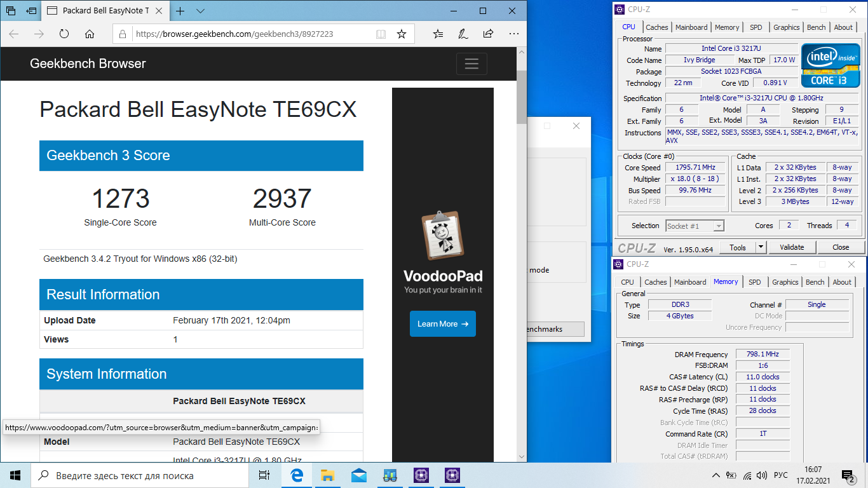
Task: Click the DRAM Frequency value 798.1 MHz
Action: (x=763, y=354)
